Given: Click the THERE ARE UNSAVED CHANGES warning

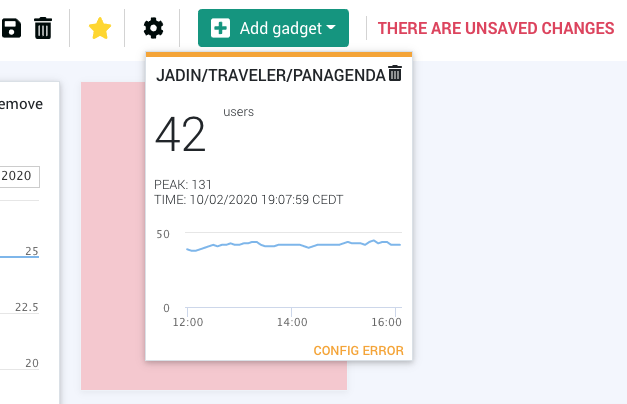Looking at the screenshot, I should [x=496, y=28].
